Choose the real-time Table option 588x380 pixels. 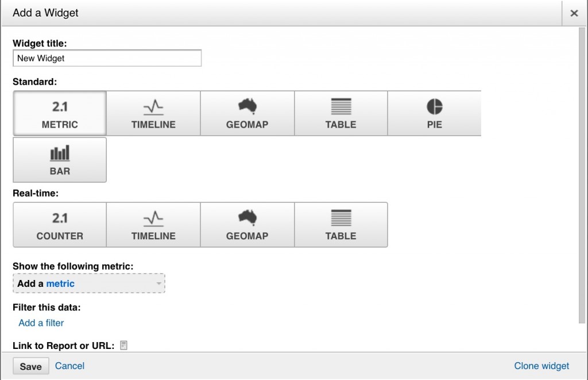click(x=341, y=224)
